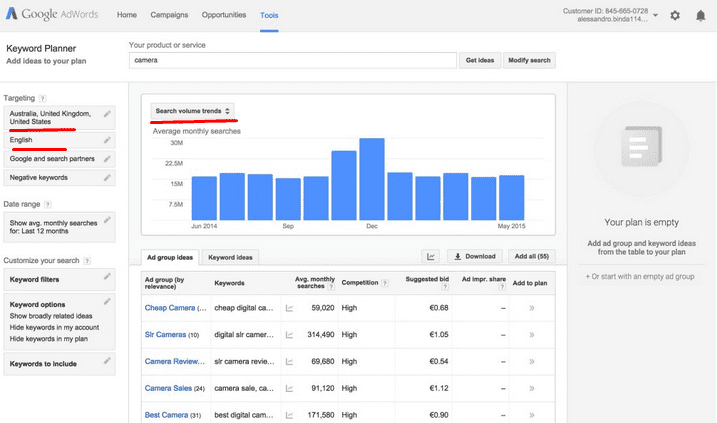Click the Get ideas button
Viewport: 717px width, 423px height.
point(480,60)
